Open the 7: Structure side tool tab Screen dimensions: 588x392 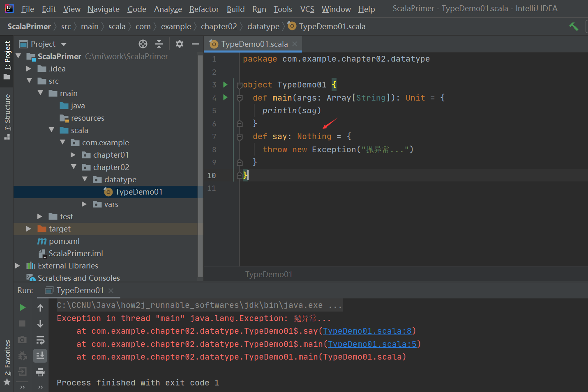(7, 117)
